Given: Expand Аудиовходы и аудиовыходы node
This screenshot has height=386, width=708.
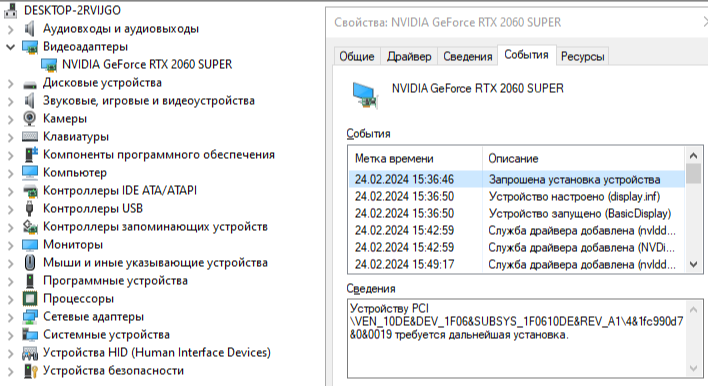Looking at the screenshot, I should coord(10,29).
